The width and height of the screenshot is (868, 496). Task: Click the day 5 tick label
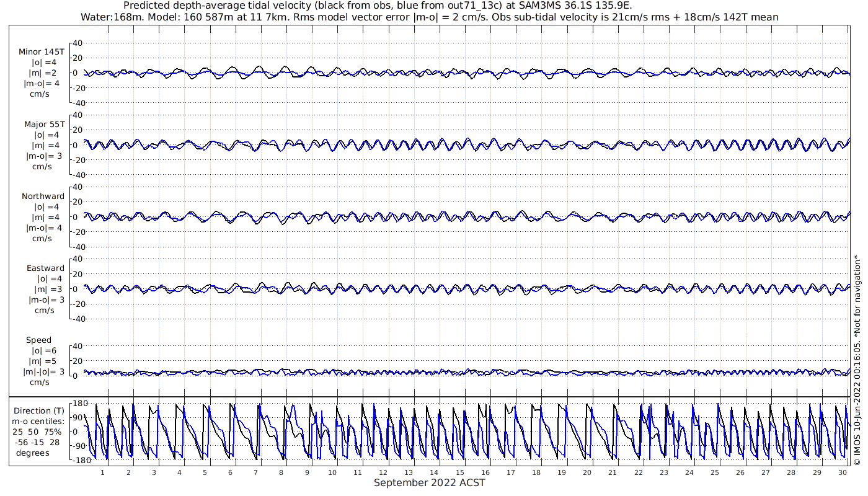pyautogui.click(x=204, y=472)
